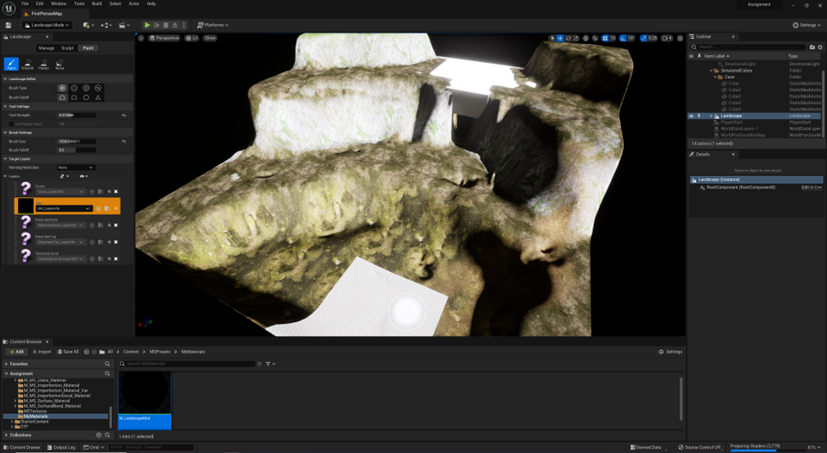The width and height of the screenshot is (827, 453).
Task: Select the Noise landscape tool
Action: [x=60, y=65]
